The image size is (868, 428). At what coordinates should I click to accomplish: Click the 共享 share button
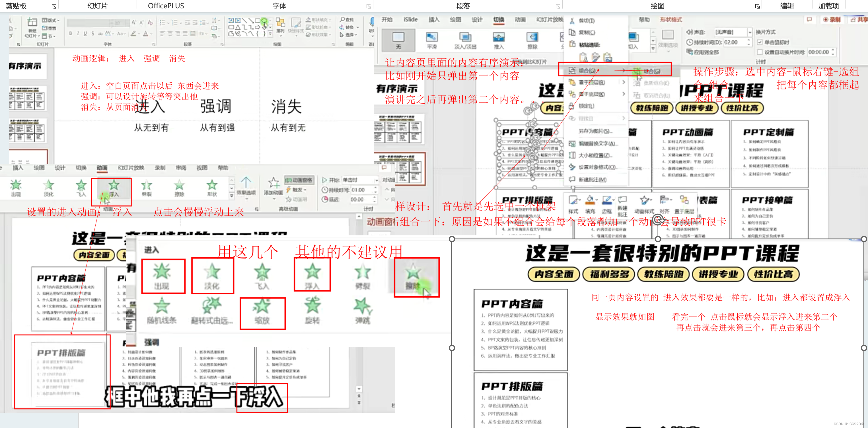[x=859, y=20]
